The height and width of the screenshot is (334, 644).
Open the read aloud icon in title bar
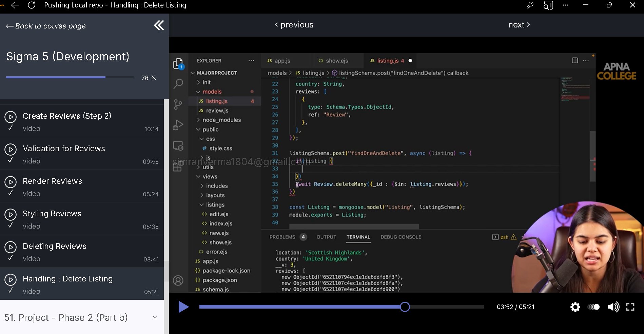click(x=548, y=5)
